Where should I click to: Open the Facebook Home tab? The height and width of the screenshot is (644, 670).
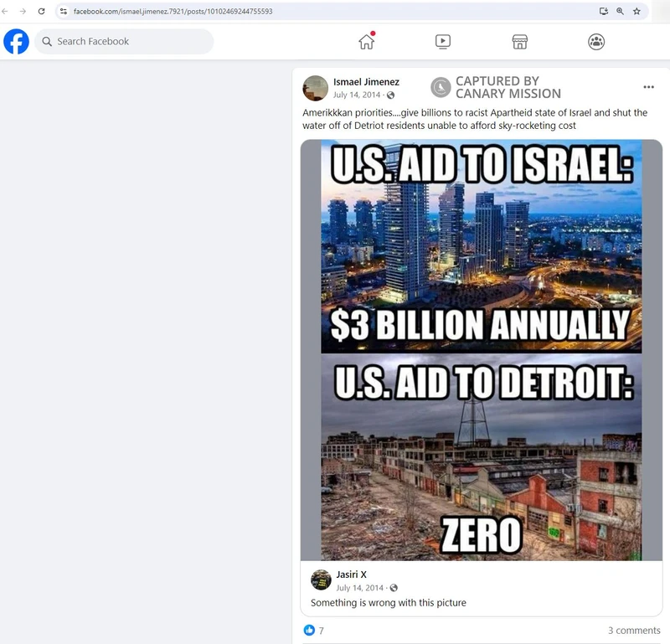coord(366,41)
